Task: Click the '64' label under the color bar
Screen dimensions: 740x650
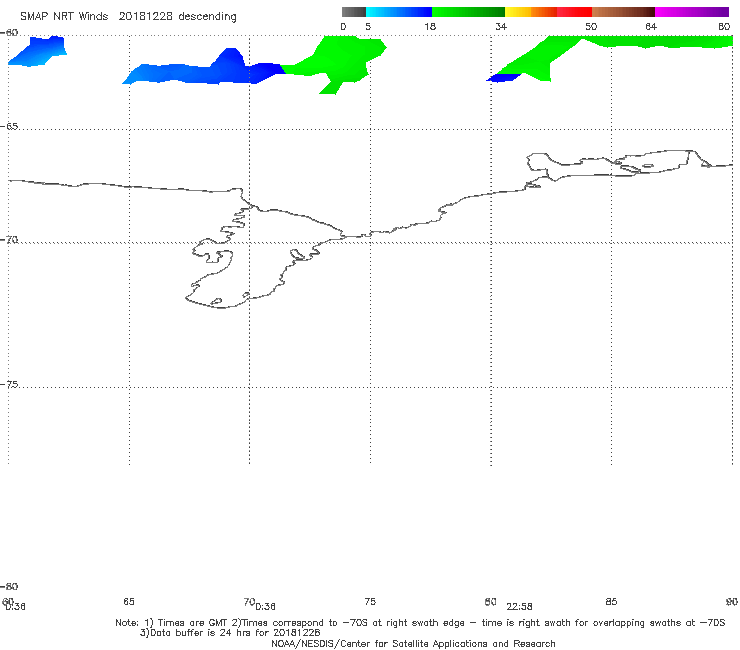Action: [x=651, y=26]
